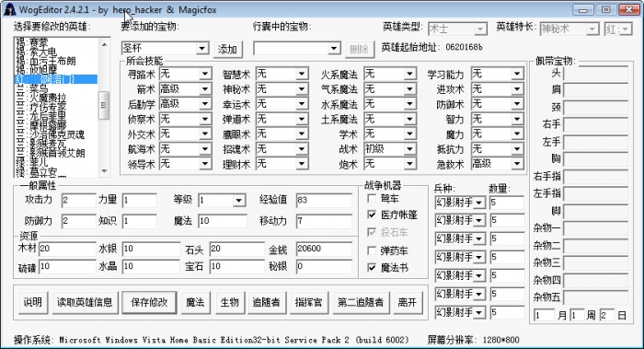The image size is (644, 349).
Task: Expand the 侦察术 skill dropdown
Action: 205,119
